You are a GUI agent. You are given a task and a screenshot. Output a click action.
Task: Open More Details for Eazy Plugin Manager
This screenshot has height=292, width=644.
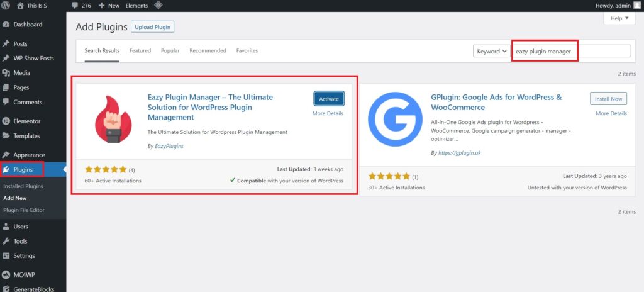click(328, 113)
